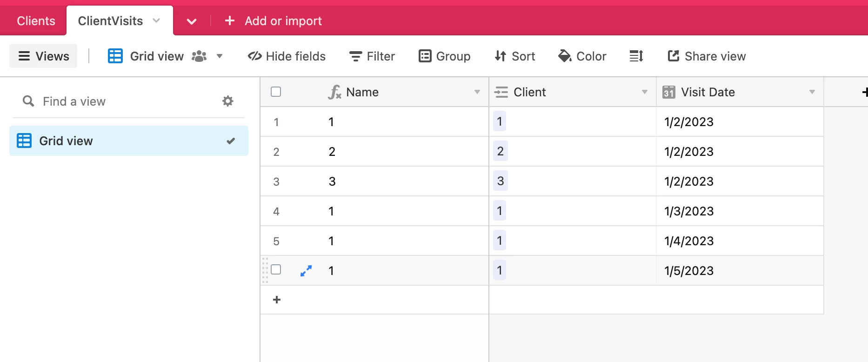
Task: Expand record in row 6
Action: tap(306, 271)
